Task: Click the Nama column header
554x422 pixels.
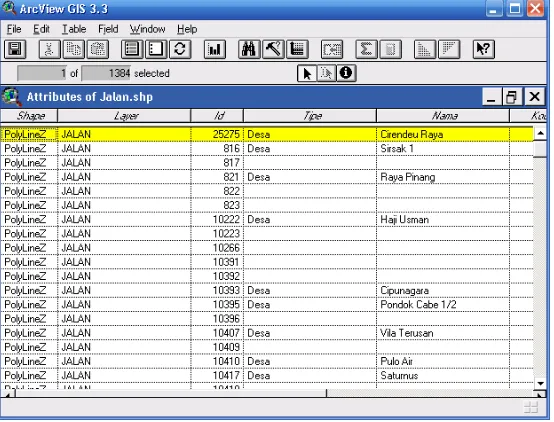Action: [x=443, y=116]
